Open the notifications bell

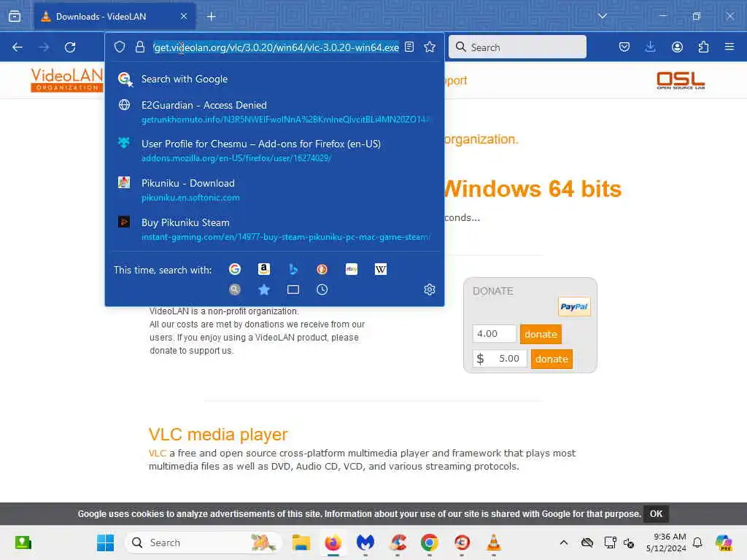pos(697,542)
